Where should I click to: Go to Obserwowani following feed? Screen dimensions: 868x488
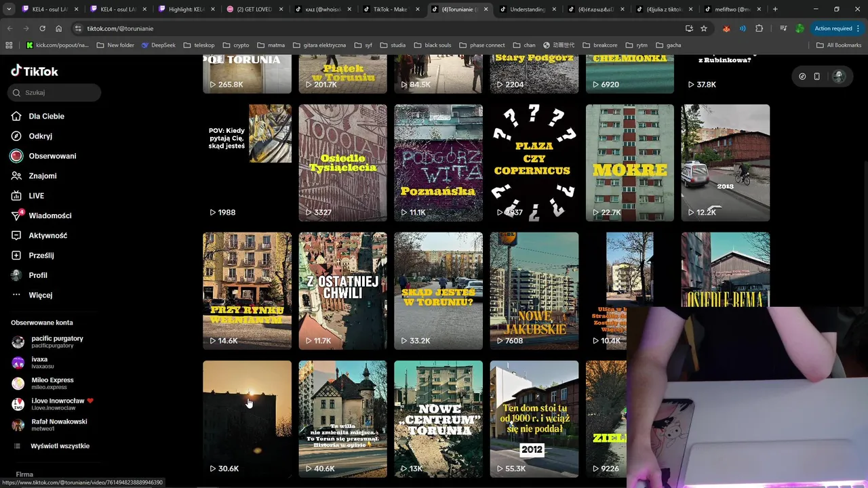[43, 156]
